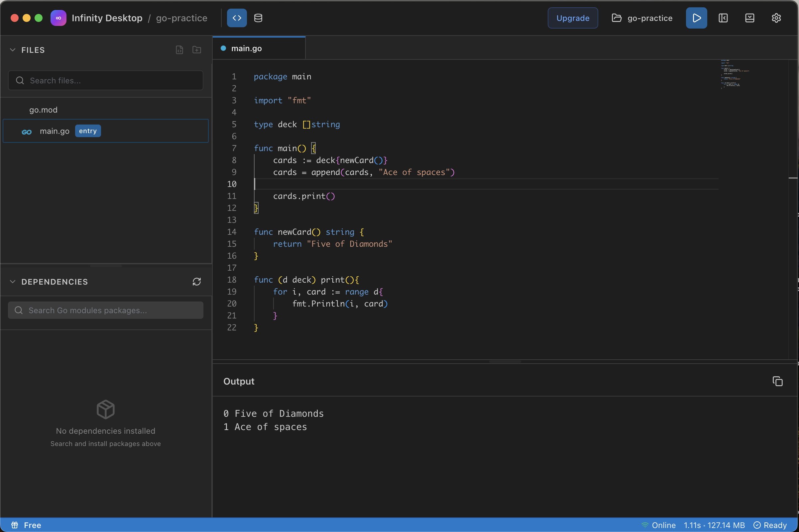Select go.mod in the file list
This screenshot has height=532, width=799.
coord(43,109)
